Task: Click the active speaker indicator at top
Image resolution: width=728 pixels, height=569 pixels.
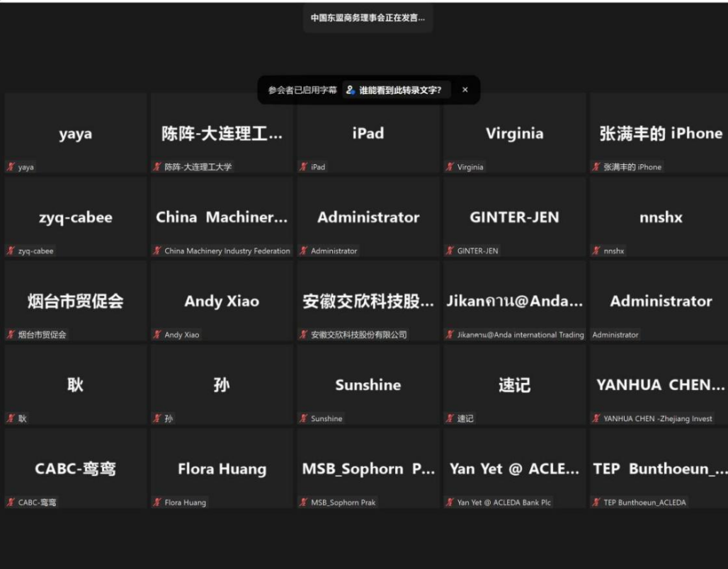Action: (x=368, y=18)
